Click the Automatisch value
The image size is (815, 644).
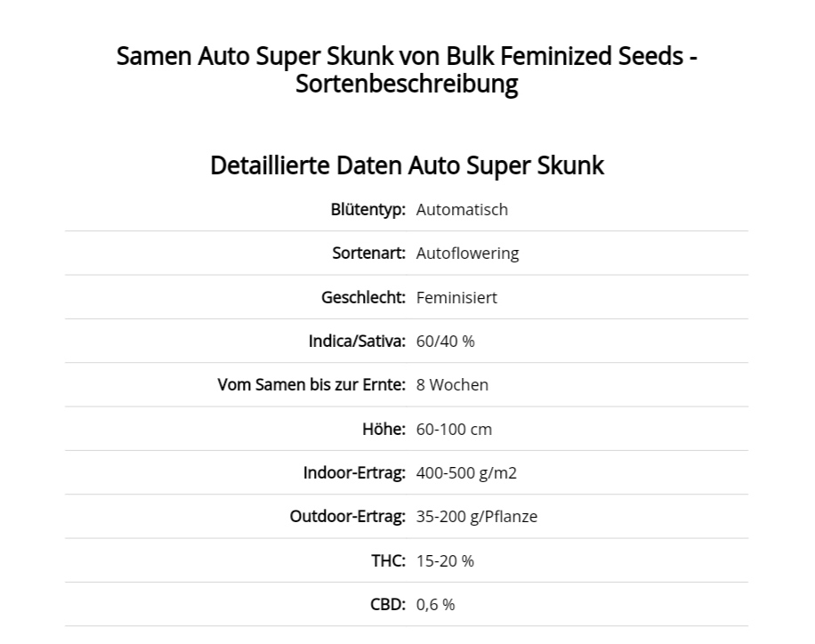462,209
